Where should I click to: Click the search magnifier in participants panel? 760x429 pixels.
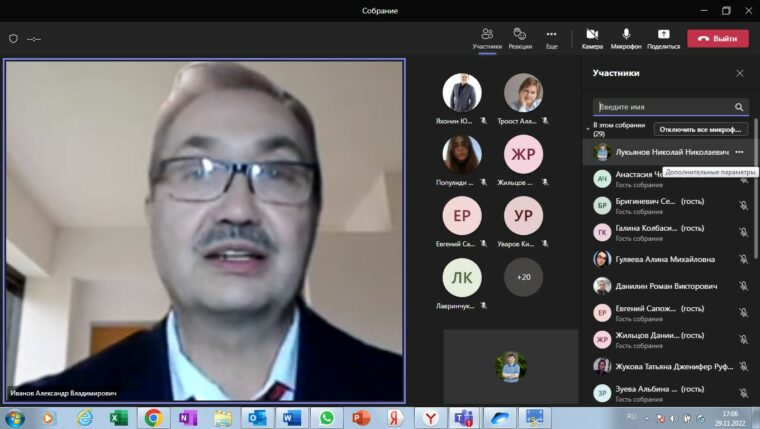click(x=739, y=107)
